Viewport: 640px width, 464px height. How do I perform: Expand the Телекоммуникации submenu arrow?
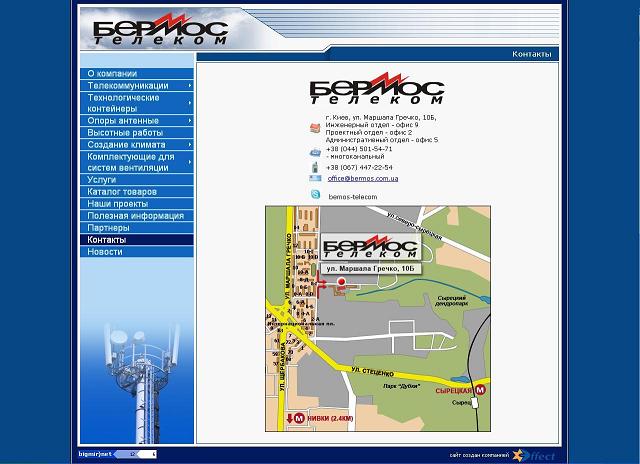190,85
